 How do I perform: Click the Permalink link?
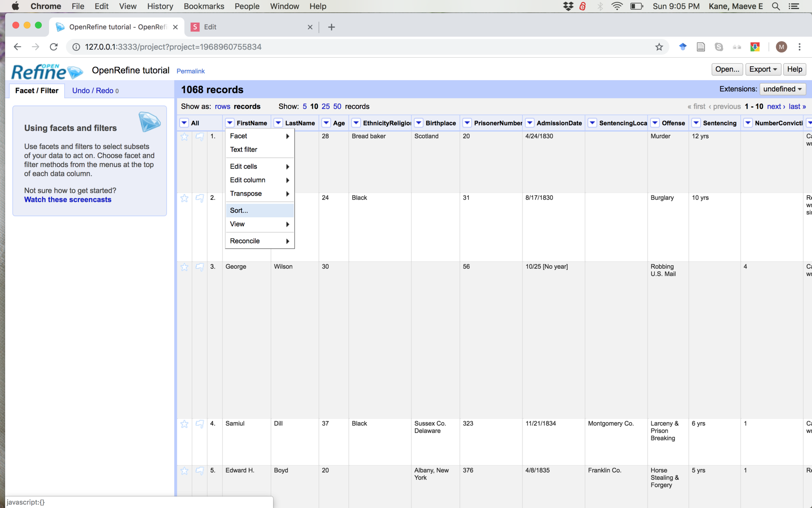[191, 71]
